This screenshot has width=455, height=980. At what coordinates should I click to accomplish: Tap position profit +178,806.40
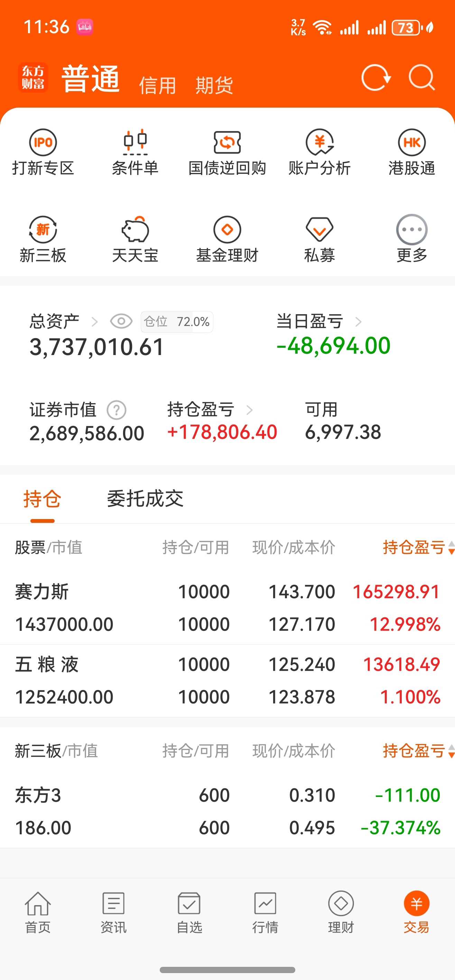(222, 433)
